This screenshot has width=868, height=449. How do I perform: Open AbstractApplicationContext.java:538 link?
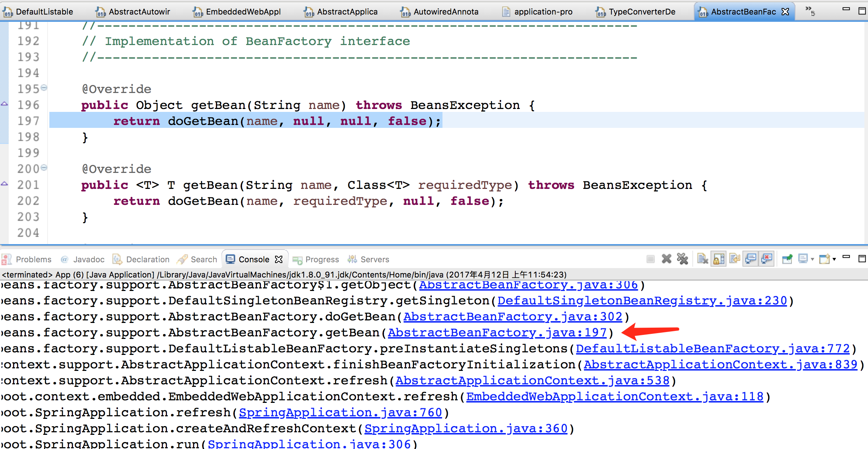coord(532,381)
